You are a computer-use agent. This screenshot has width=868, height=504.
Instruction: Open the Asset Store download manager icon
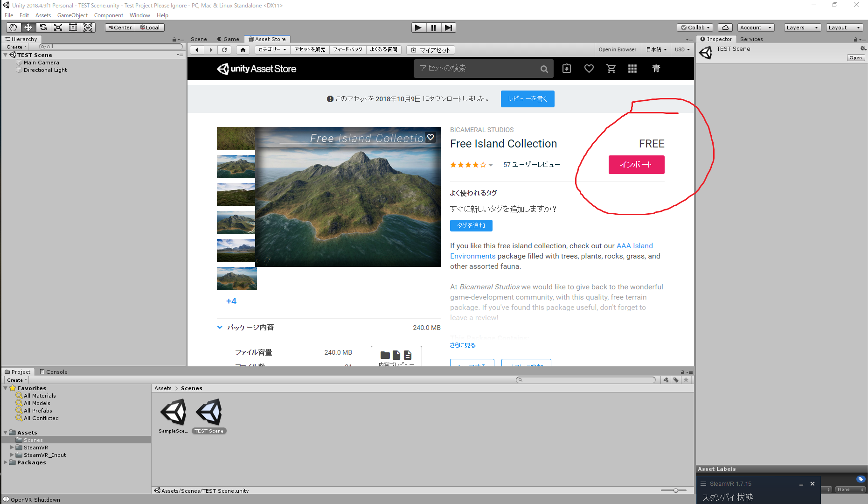pyautogui.click(x=566, y=69)
